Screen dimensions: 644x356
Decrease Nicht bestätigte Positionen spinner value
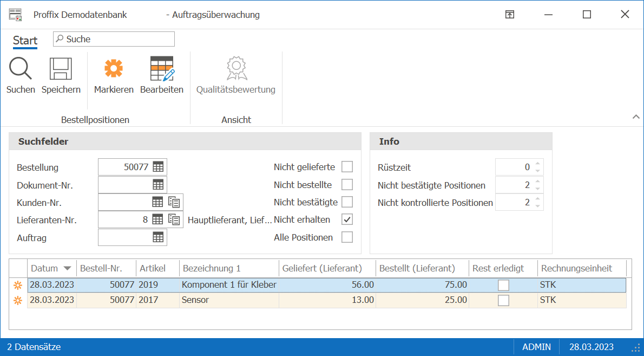[537, 189]
